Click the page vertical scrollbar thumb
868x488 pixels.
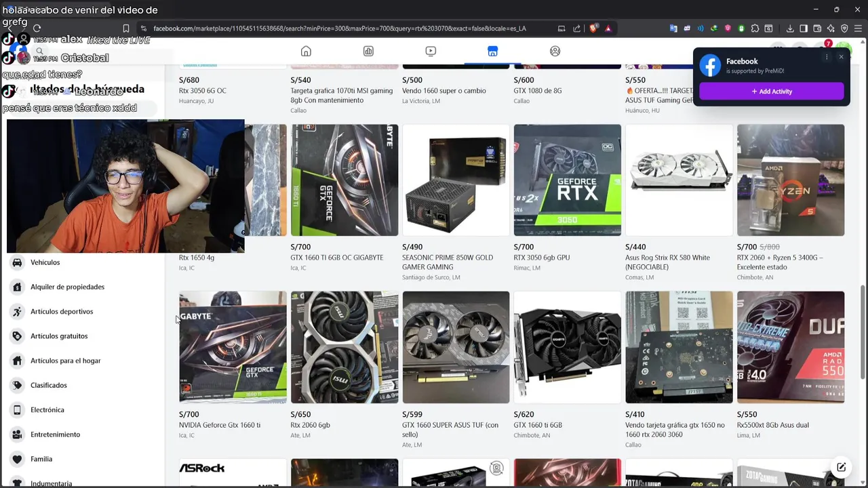coord(863,332)
